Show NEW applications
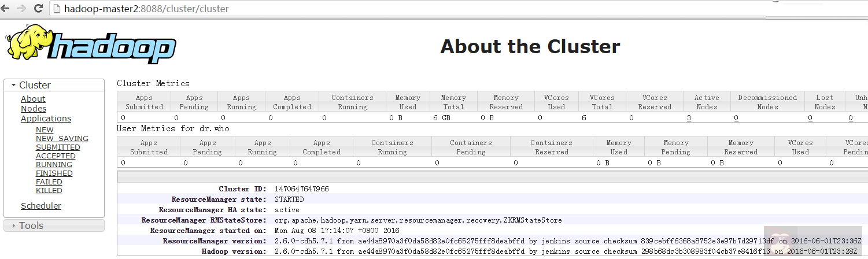The image size is (868, 259). 45,130
